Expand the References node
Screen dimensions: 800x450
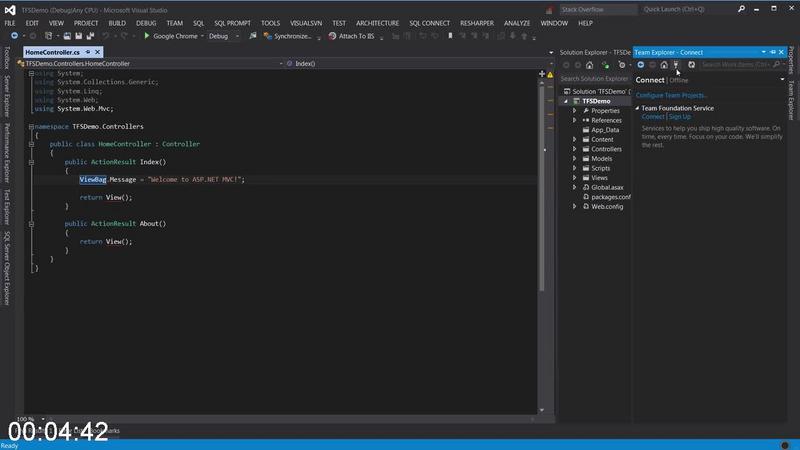(574, 120)
